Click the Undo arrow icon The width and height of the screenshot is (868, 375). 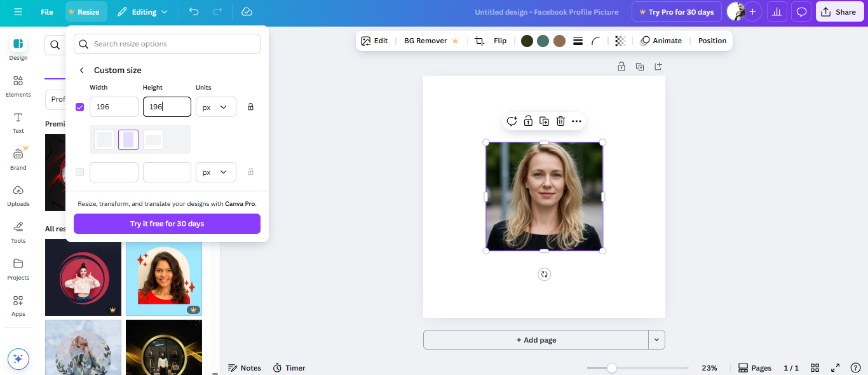tap(194, 12)
